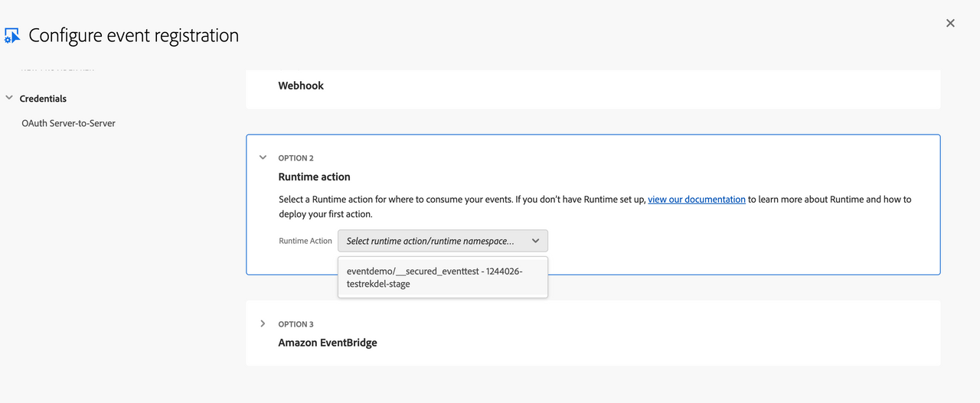The width and height of the screenshot is (980, 403).
Task: Open the view our documentation link
Action: (697, 200)
